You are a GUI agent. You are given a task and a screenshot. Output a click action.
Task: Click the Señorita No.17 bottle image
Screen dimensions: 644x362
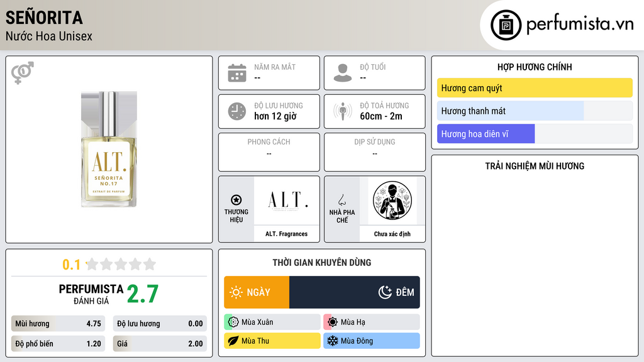tap(109, 149)
